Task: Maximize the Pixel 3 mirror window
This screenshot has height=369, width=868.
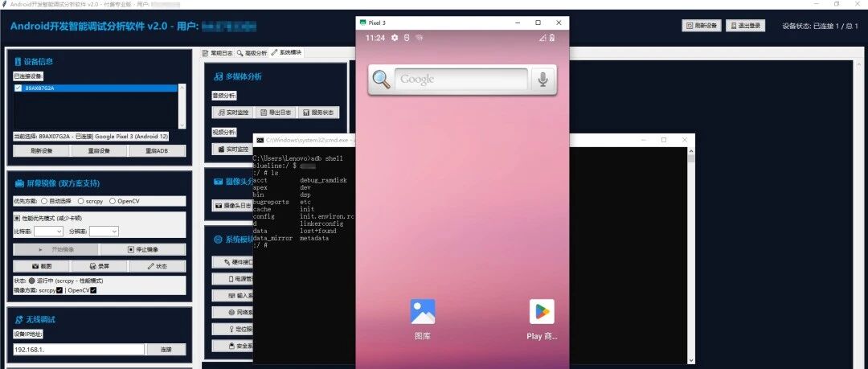Action: pos(538,23)
